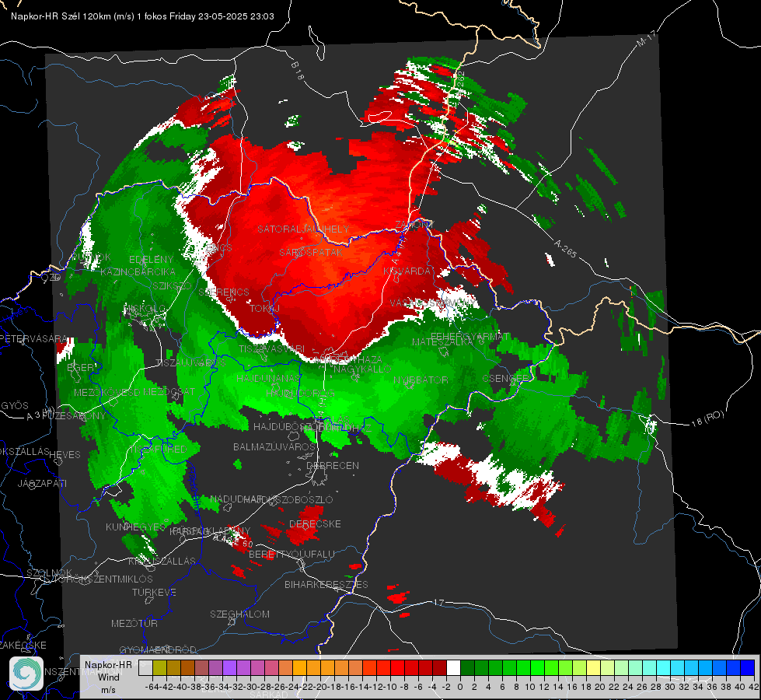This screenshot has width=761, height=700.
Task: Click the SÁTORALJAÚJHELY city label
Action: pyautogui.click(x=303, y=229)
